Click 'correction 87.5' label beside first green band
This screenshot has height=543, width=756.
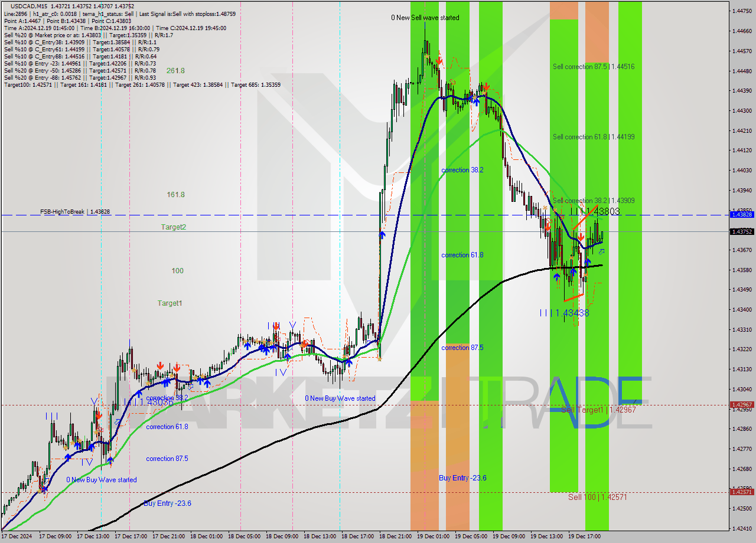[462, 348]
